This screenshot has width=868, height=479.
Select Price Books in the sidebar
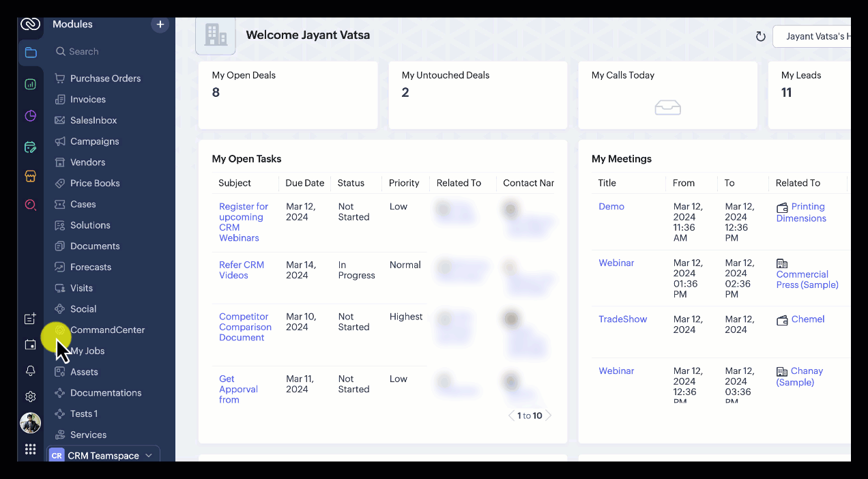(x=95, y=183)
